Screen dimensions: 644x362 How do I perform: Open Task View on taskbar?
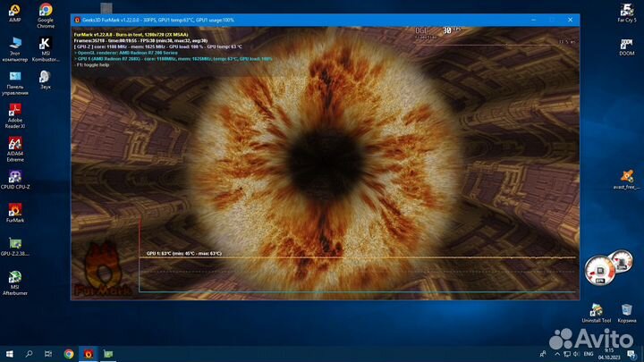click(x=48, y=353)
